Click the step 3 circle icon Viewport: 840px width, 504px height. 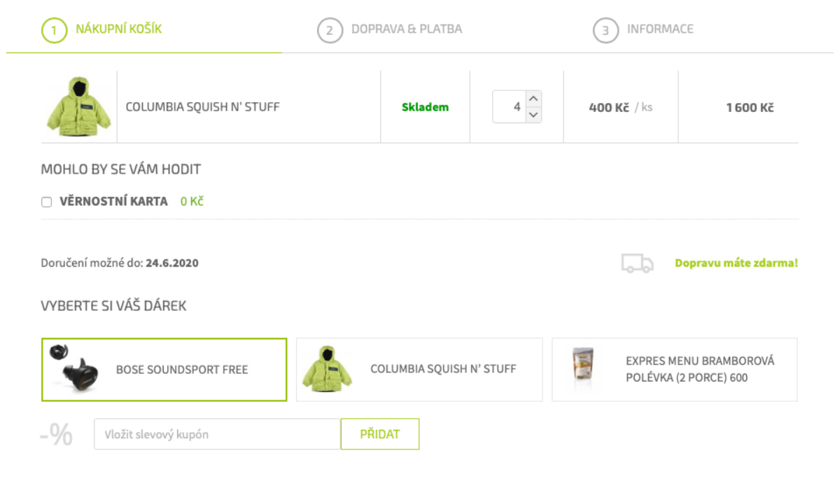click(x=605, y=30)
